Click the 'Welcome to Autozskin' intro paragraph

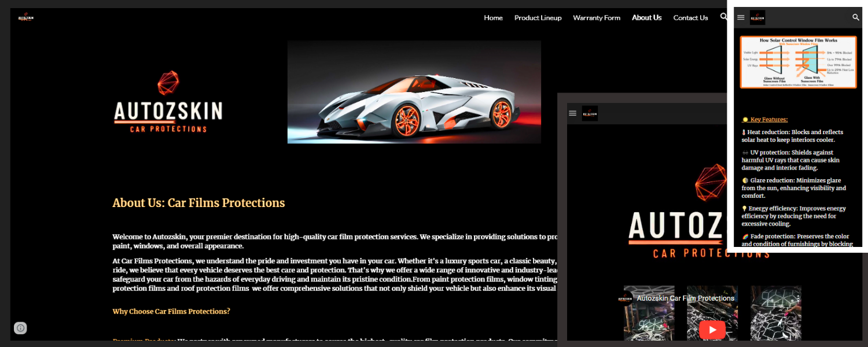[x=334, y=241]
